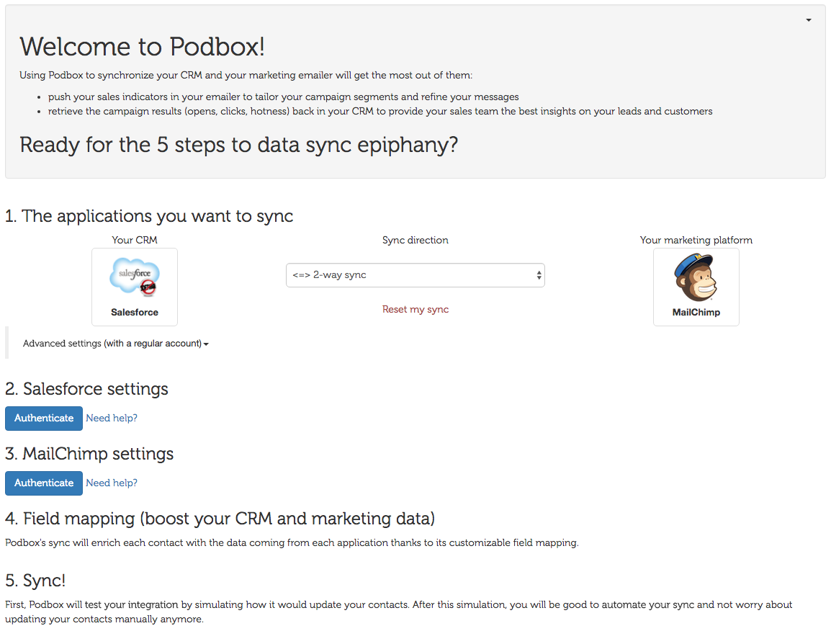Click the 2. Salesforce settings heading

coord(86,389)
